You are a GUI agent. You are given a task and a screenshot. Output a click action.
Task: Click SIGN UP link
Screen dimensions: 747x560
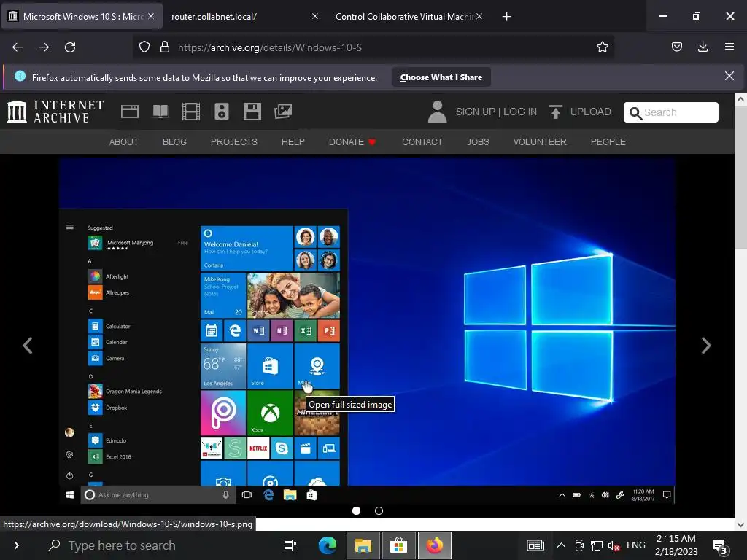pos(476,112)
